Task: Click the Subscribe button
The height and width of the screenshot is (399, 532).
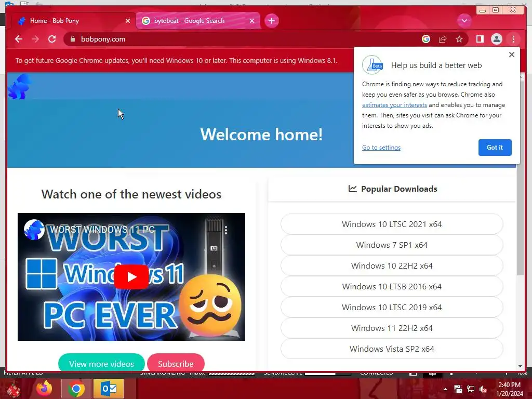Action: coord(176,364)
